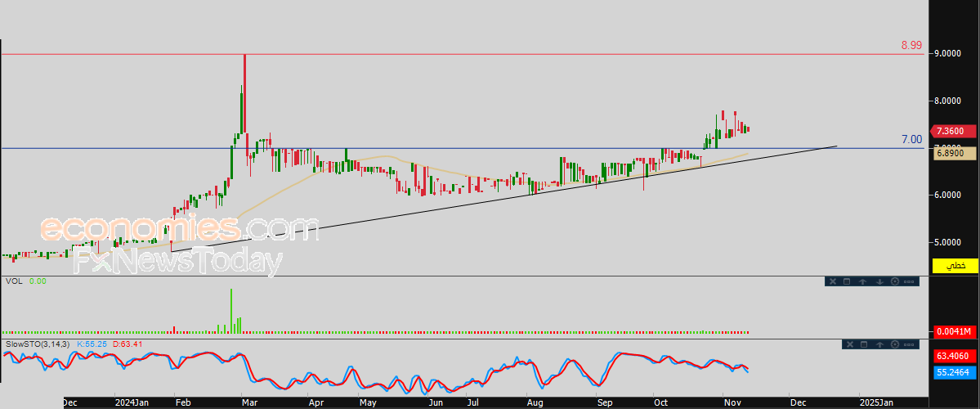980x409 pixels.
Task: Move the VOL panel down
Action: 879,281
